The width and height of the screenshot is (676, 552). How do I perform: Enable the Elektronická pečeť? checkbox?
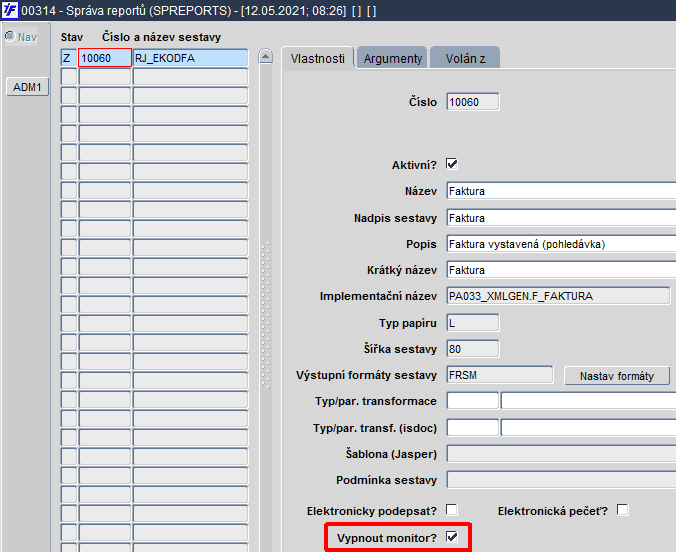coord(623,510)
